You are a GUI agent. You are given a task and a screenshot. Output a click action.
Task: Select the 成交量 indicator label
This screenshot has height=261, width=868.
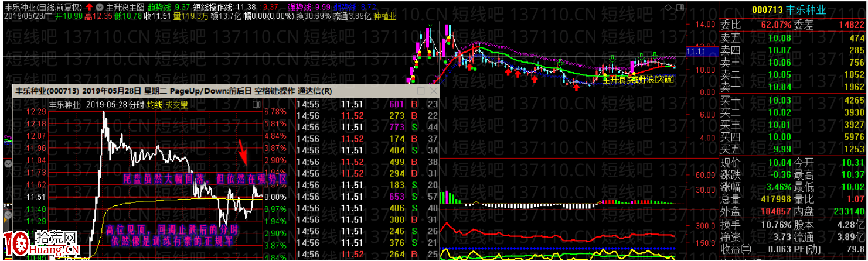click(176, 105)
